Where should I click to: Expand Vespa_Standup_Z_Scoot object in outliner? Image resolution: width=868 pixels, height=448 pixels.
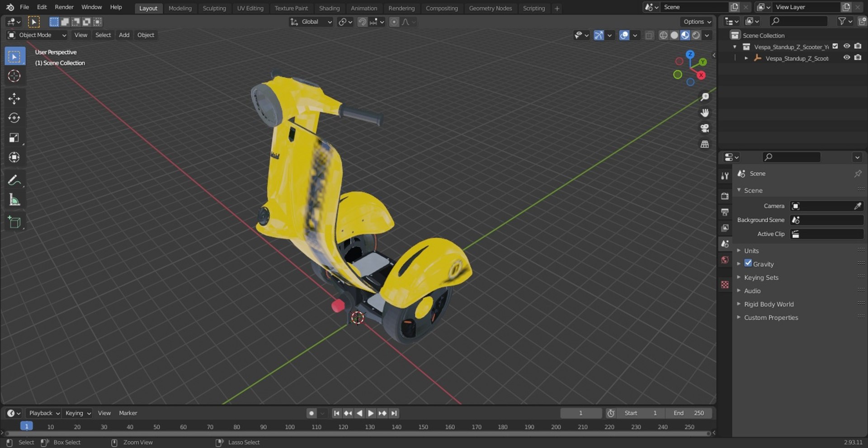coord(746,58)
